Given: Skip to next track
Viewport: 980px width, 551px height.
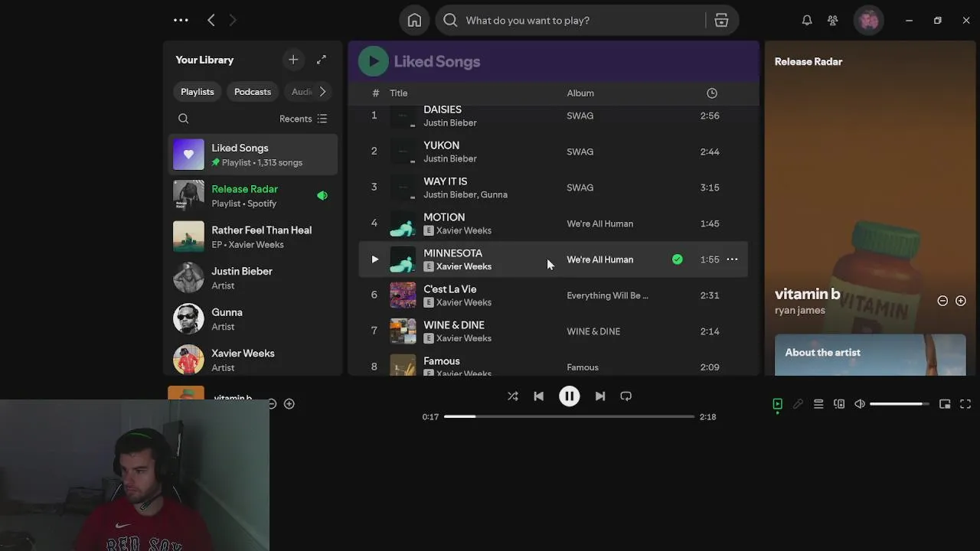Looking at the screenshot, I should [x=600, y=396].
